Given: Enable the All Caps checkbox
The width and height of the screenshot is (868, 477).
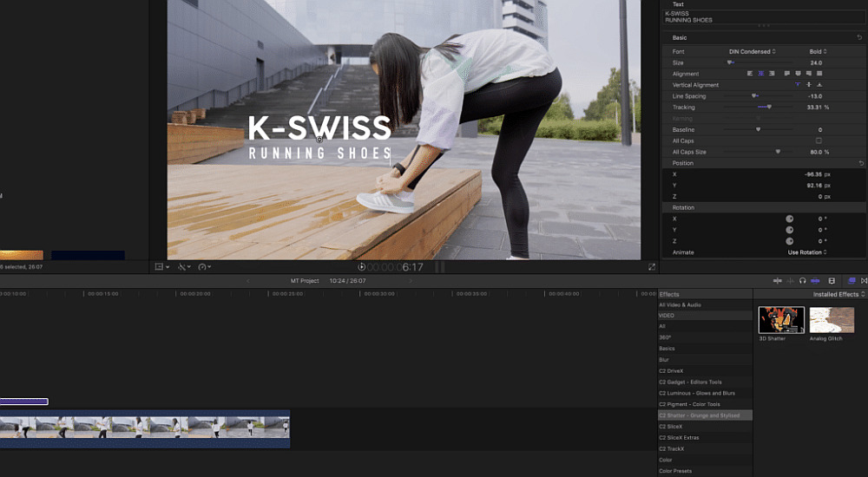Looking at the screenshot, I should tap(818, 140).
